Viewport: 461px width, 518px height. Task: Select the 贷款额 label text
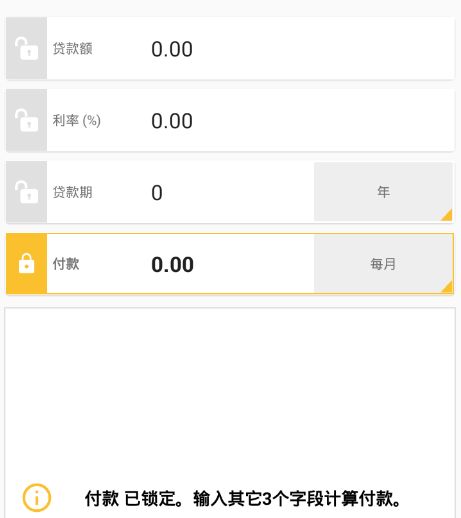click(73, 49)
